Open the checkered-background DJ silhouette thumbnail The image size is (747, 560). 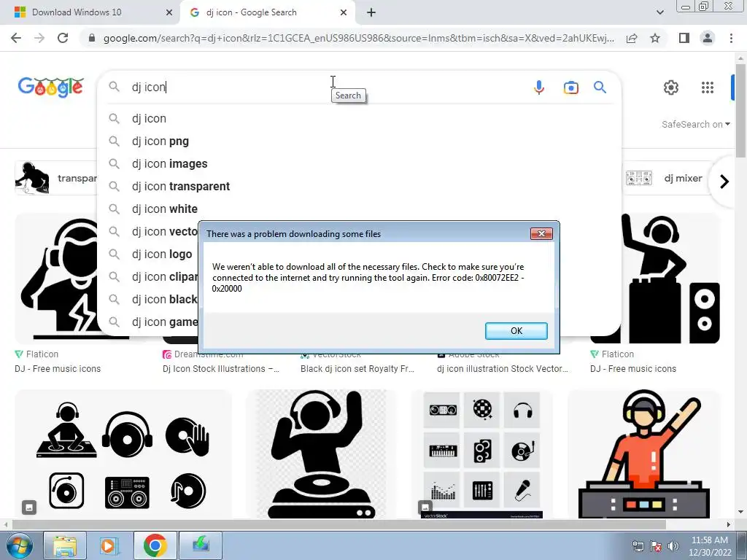[x=321, y=454]
